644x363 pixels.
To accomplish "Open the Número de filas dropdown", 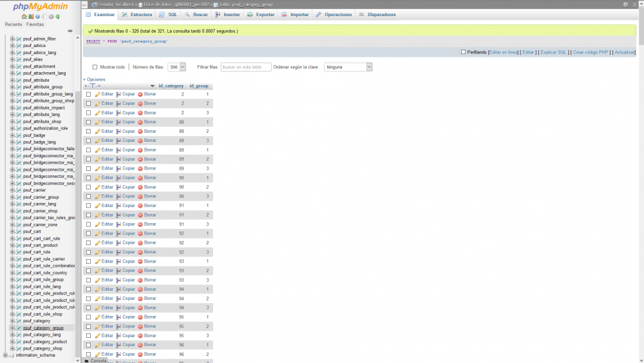I will pos(176,67).
